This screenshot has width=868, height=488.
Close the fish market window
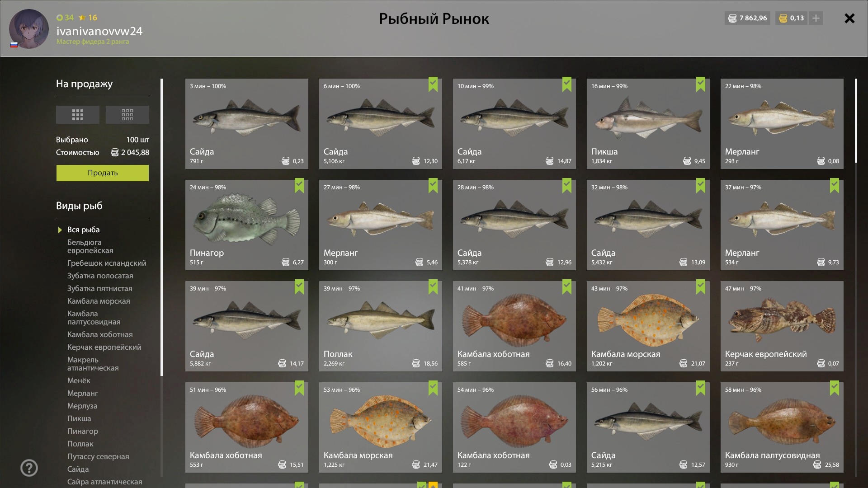click(x=849, y=18)
